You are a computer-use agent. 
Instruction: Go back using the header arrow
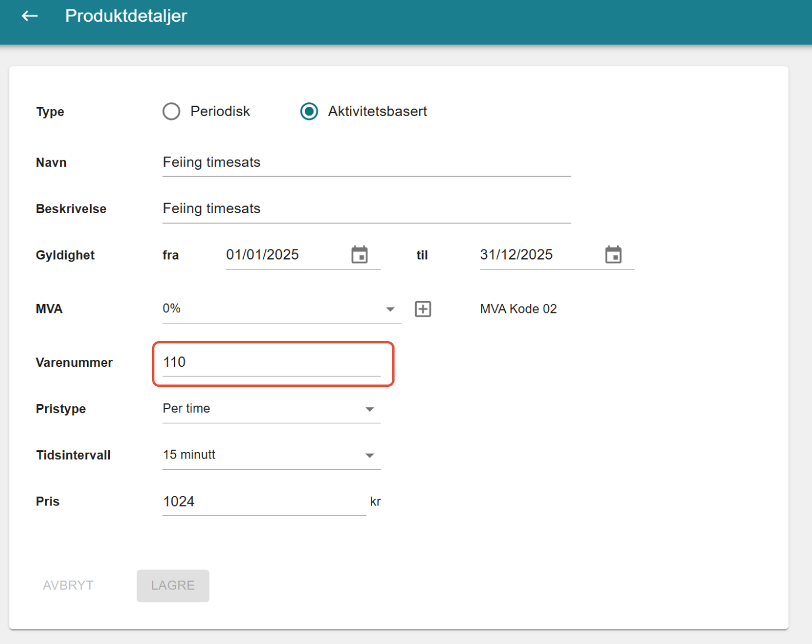point(29,16)
